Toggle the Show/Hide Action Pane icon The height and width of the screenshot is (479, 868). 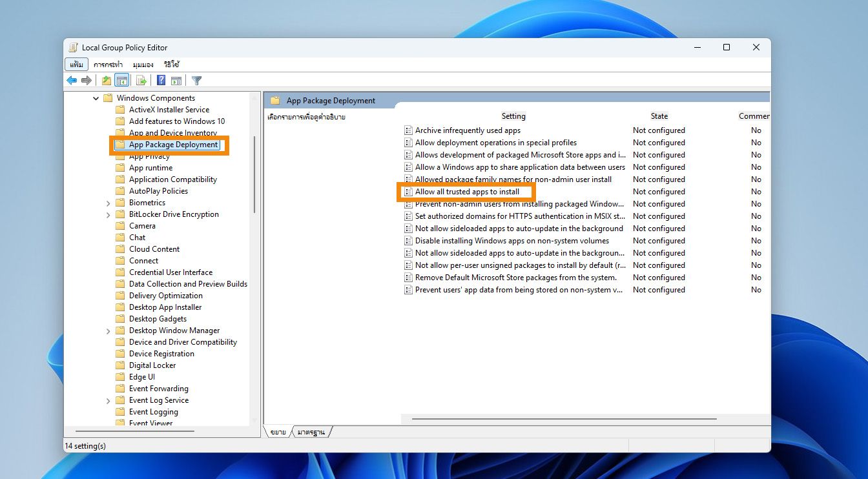click(176, 81)
